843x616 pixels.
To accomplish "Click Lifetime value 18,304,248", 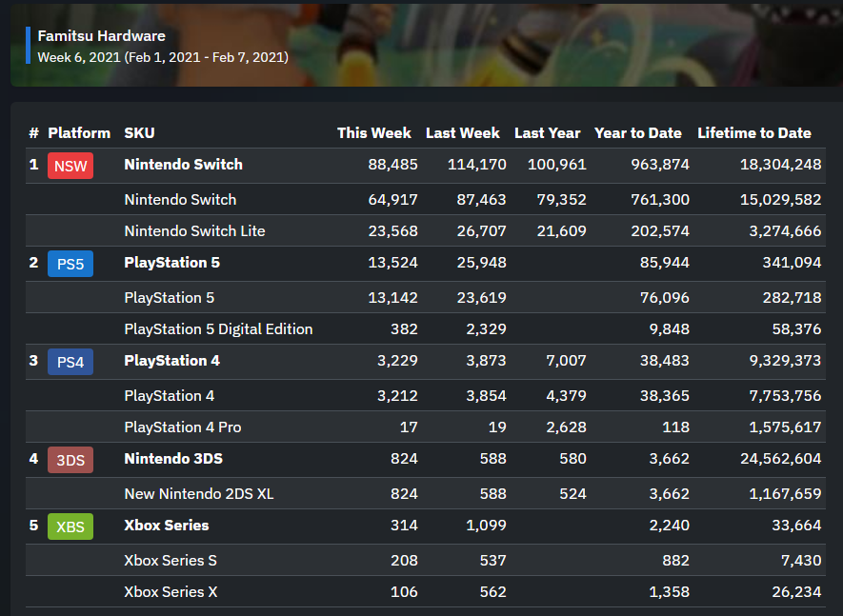I will (781, 165).
